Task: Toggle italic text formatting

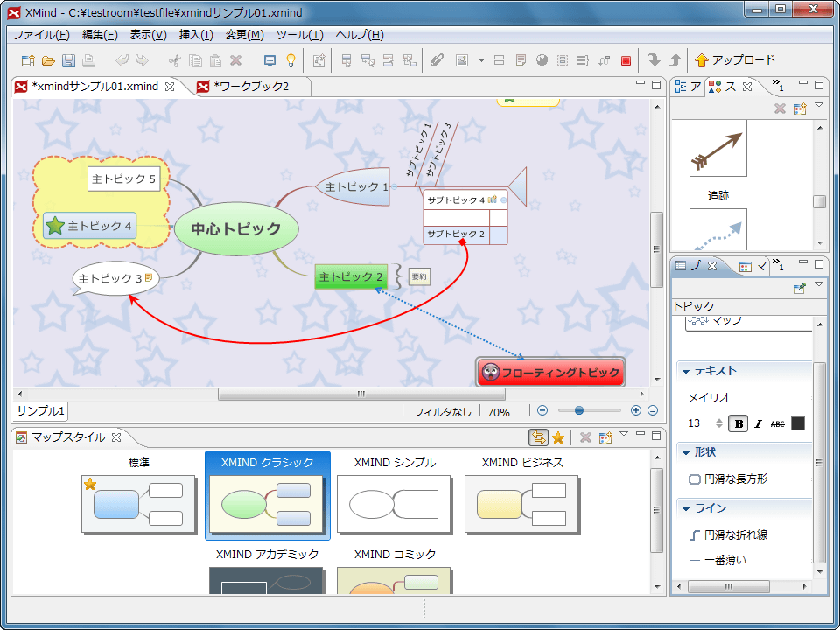Action: point(758,423)
